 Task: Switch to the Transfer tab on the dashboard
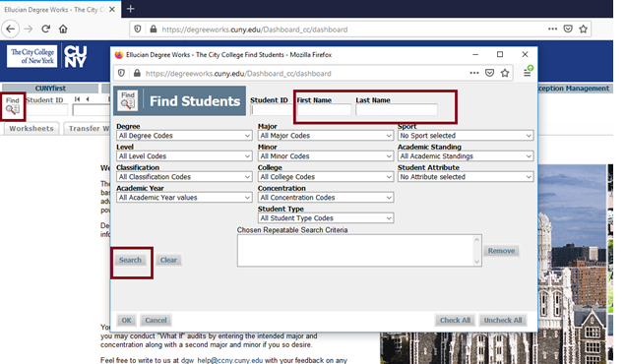click(x=88, y=129)
